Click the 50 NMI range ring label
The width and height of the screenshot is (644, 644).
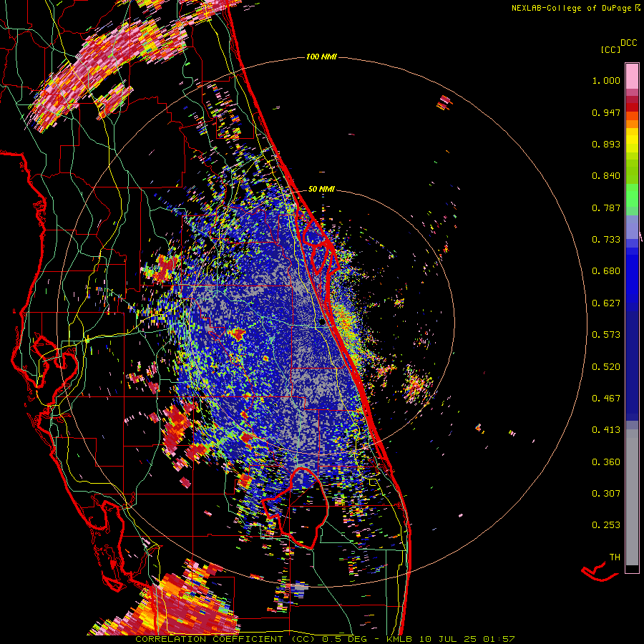[x=321, y=189]
